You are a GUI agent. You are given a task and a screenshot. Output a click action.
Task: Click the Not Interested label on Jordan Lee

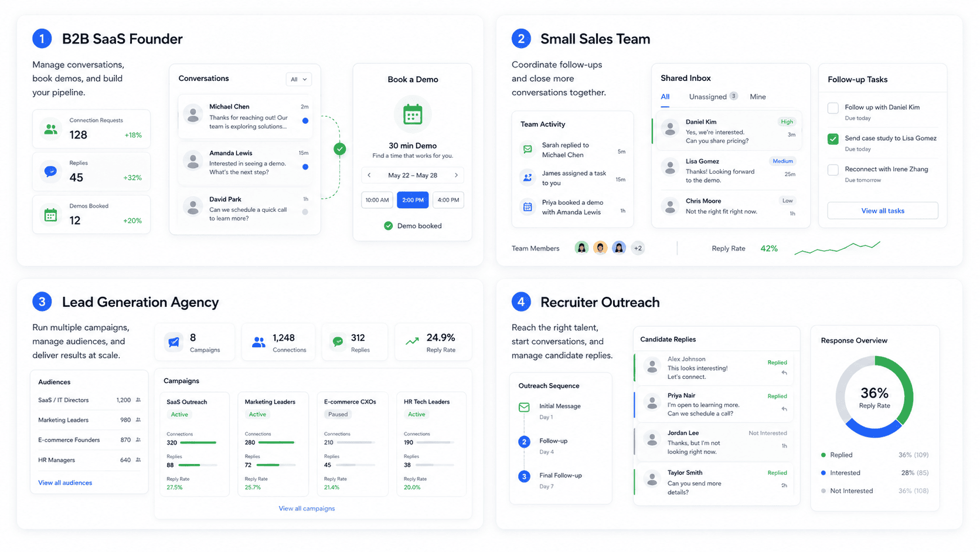768,433
